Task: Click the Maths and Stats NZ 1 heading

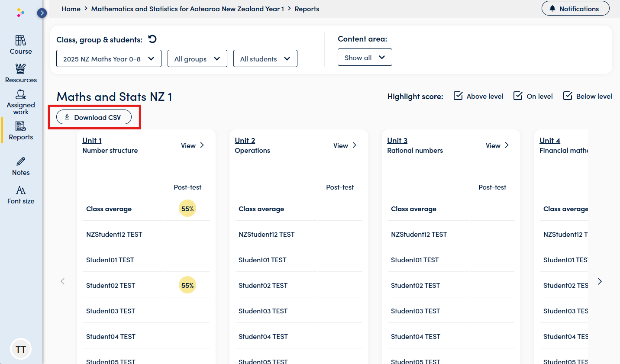Action: coord(114,97)
